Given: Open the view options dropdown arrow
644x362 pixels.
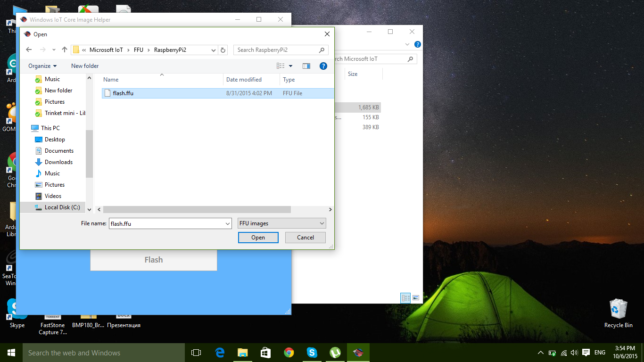Looking at the screenshot, I should point(291,66).
